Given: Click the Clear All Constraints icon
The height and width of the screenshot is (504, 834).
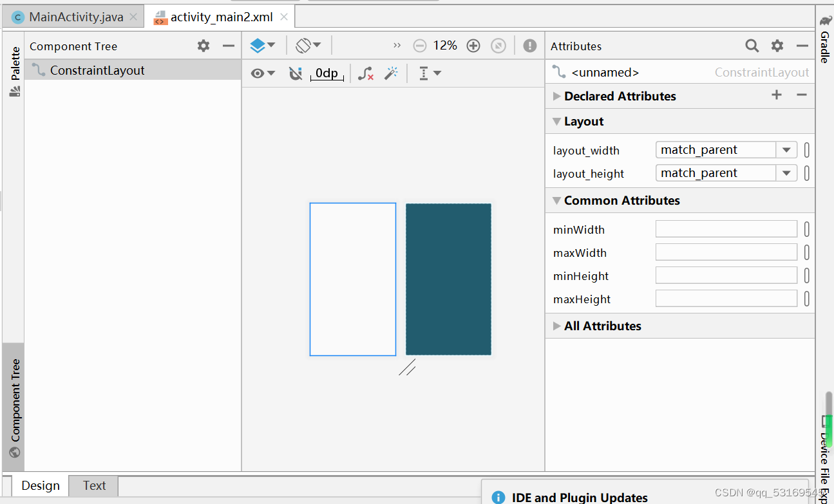Looking at the screenshot, I should point(366,73).
